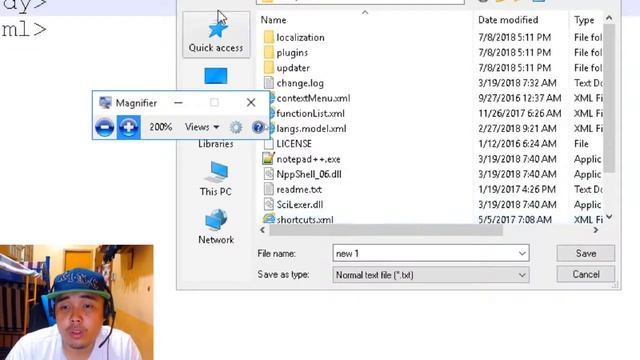The width and height of the screenshot is (640, 360).
Task: Zoom in with Magnifier plus button
Action: (x=129, y=127)
